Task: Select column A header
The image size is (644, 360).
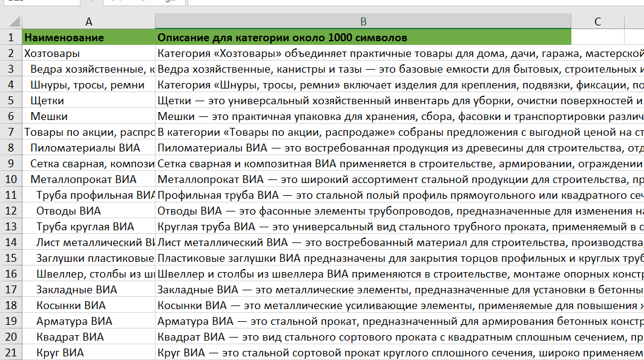Action: point(89,21)
